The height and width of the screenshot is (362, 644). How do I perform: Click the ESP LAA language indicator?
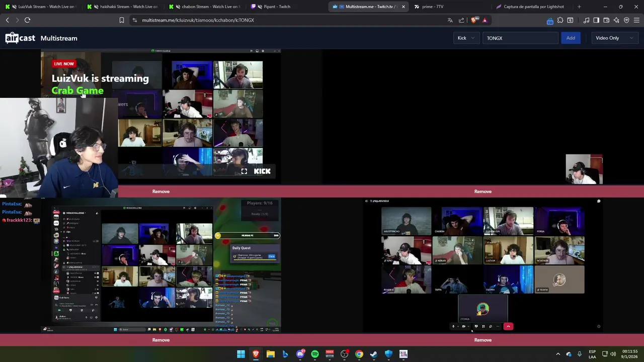(592, 354)
